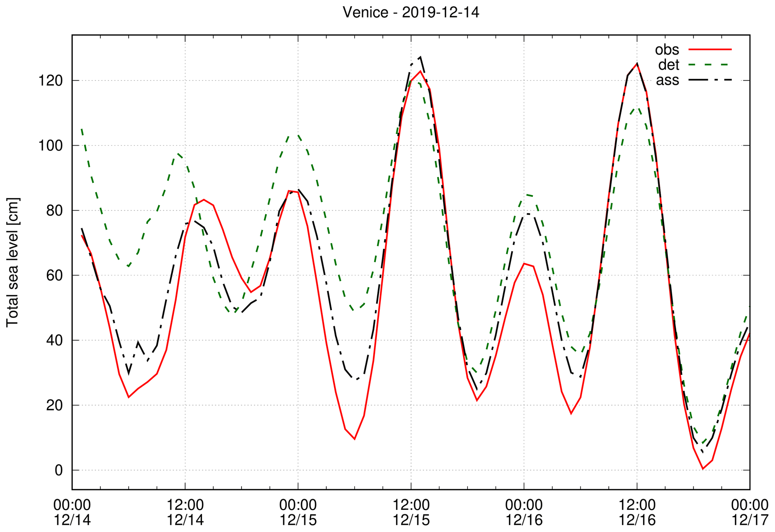Image resolution: width=775 pixels, height=532 pixels.
Task: Click the chart title Venice - 2019-12-14
Action: tap(411, 12)
